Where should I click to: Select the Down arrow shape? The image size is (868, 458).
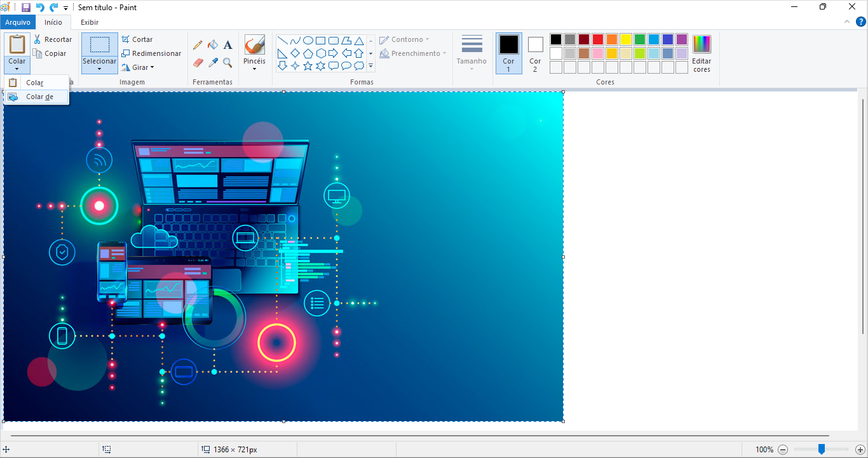(x=282, y=65)
